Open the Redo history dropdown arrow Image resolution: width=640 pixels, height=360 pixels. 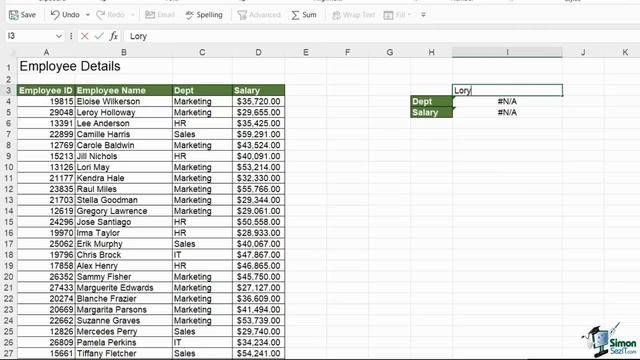(132, 15)
